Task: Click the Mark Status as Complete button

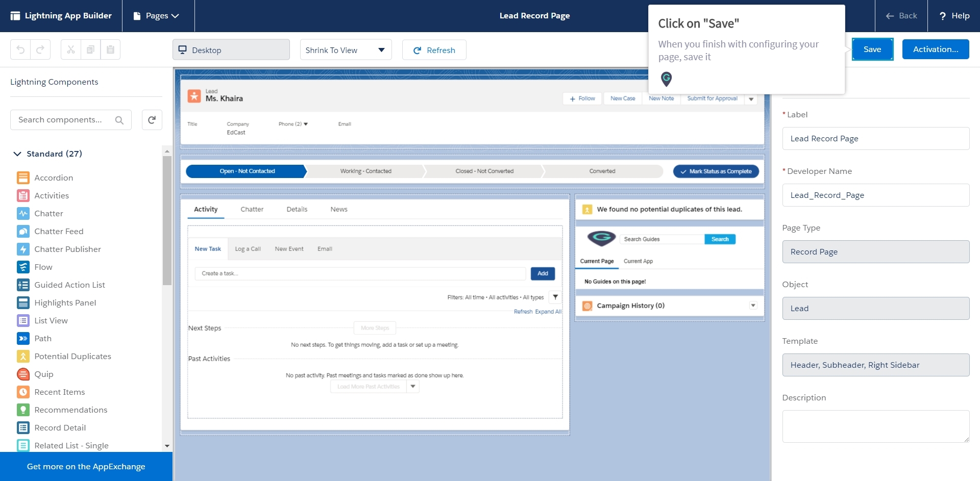Action: pos(716,171)
